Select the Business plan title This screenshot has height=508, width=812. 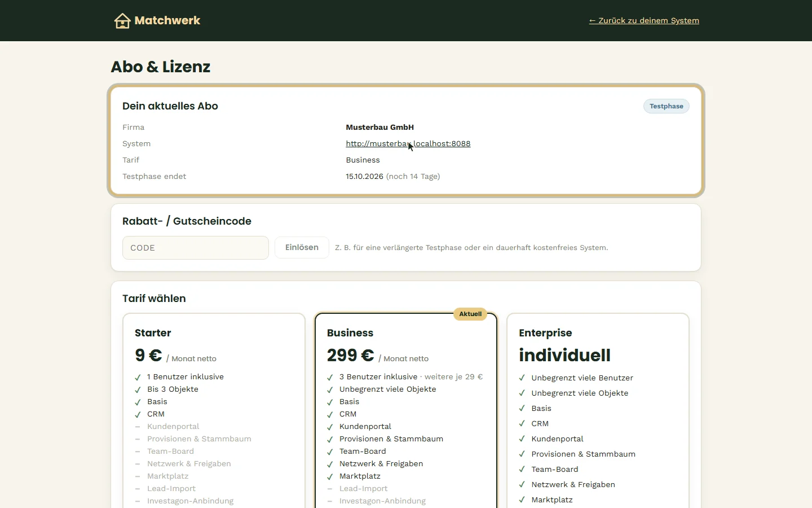[x=350, y=333]
